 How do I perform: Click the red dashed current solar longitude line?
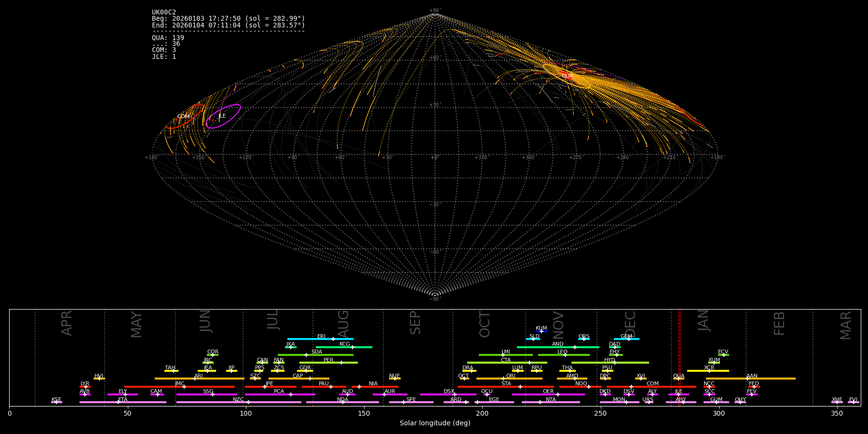(x=679, y=357)
